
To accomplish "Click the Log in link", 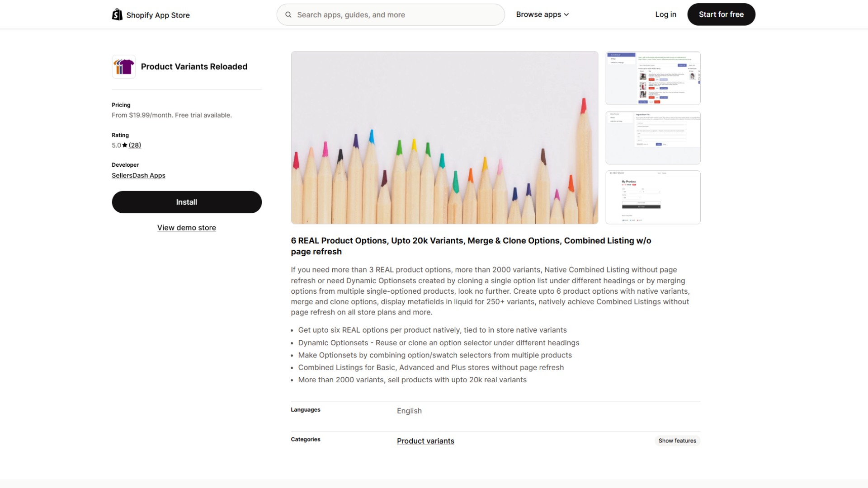I will (x=665, y=14).
